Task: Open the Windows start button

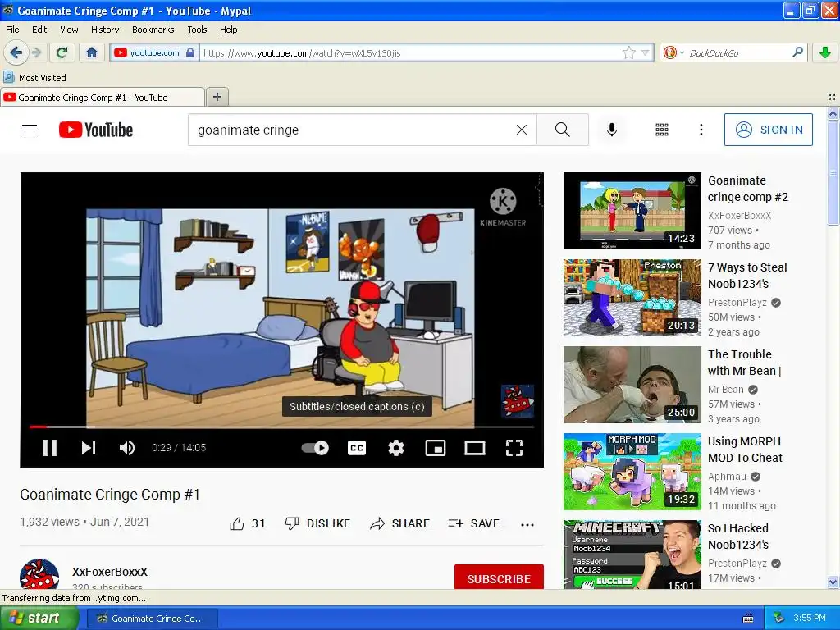Action: (x=39, y=619)
